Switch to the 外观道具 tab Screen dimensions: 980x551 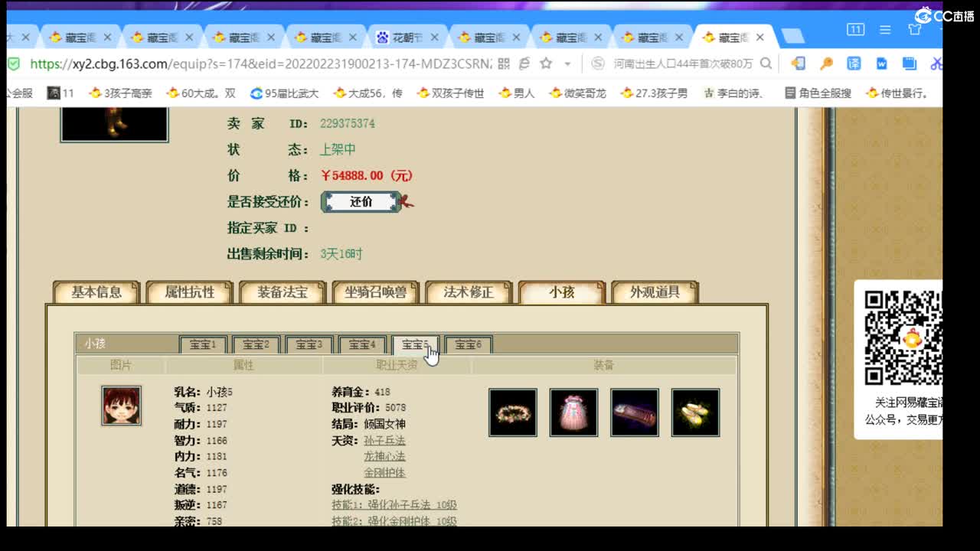655,292
